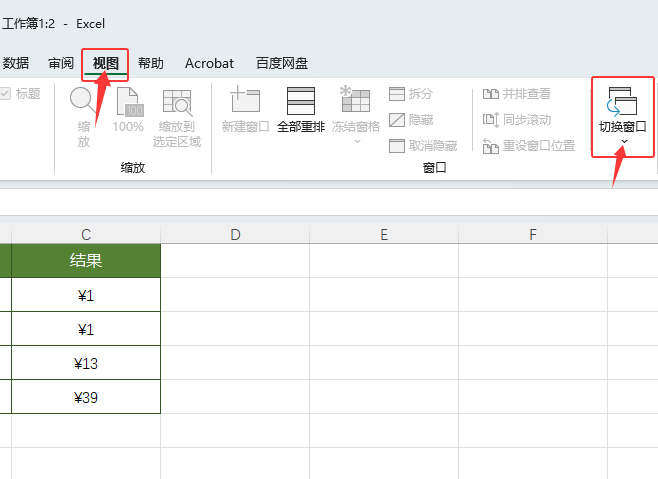Viewport: 658px width, 479px height.
Task: Open the 百度网盘 ribbon tab
Action: tap(282, 63)
